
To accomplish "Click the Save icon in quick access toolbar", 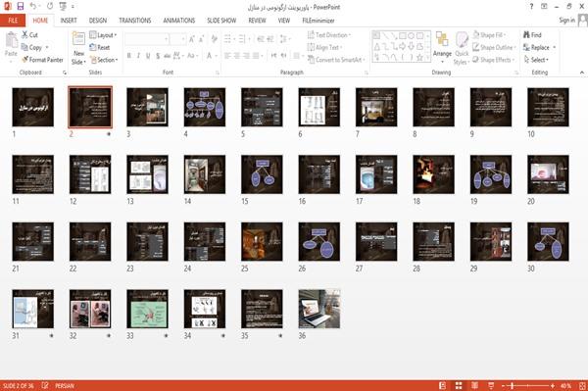I will pos(21,7).
